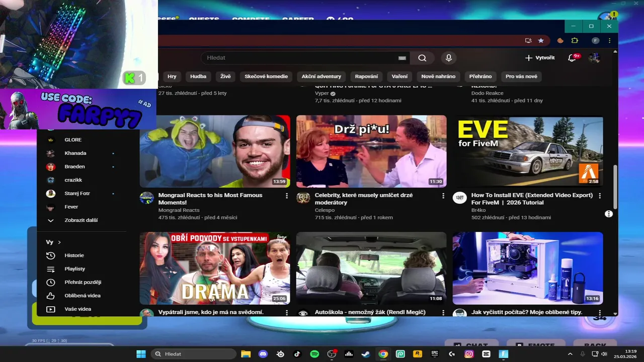
Task: Click the YouTube search magnifier button
Action: [422, 58]
